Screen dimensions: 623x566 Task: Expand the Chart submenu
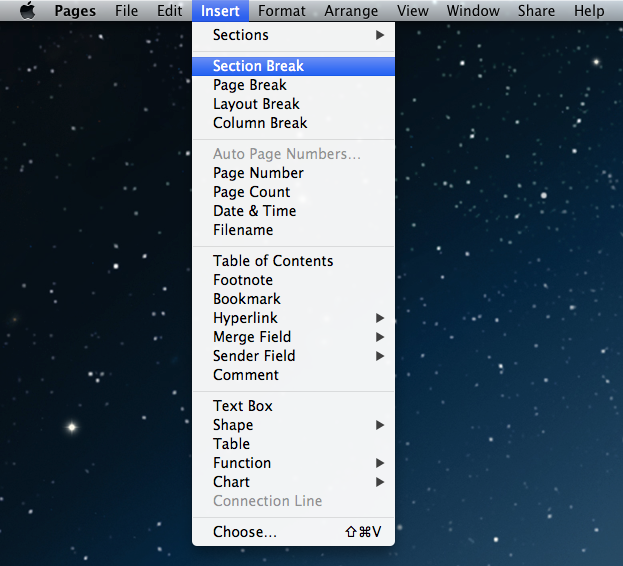coord(293,482)
